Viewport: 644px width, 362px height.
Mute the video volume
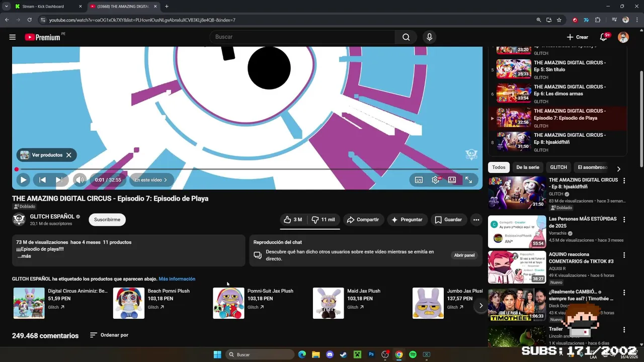(x=79, y=179)
